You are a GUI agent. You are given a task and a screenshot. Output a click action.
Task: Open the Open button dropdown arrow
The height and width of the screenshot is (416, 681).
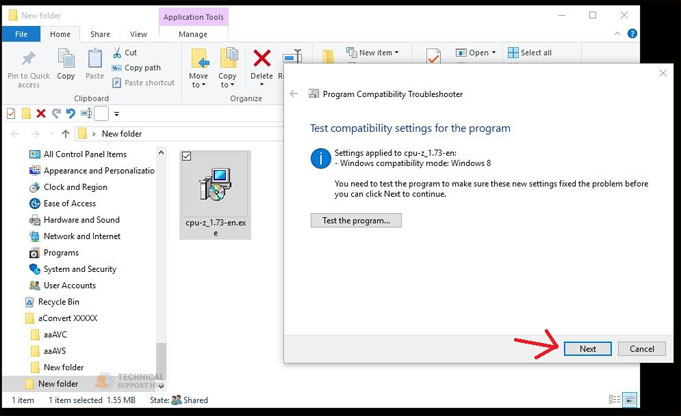[494, 53]
